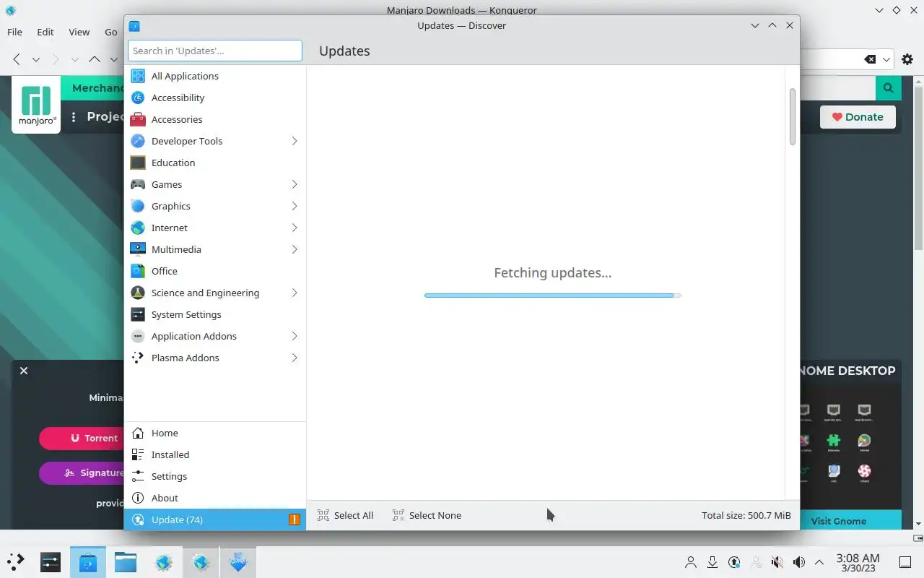Open the updates notifier tray icon
This screenshot has height=578, width=924.
click(x=734, y=562)
